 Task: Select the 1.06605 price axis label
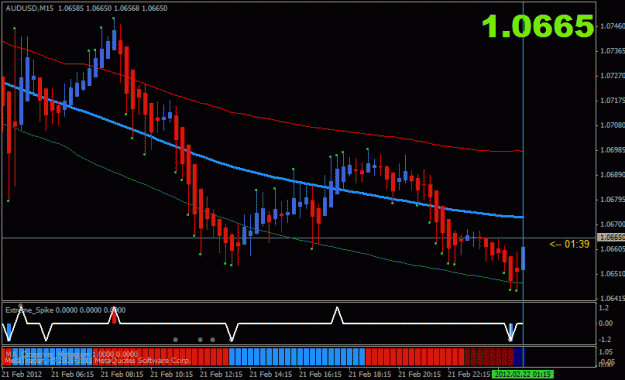coord(612,249)
